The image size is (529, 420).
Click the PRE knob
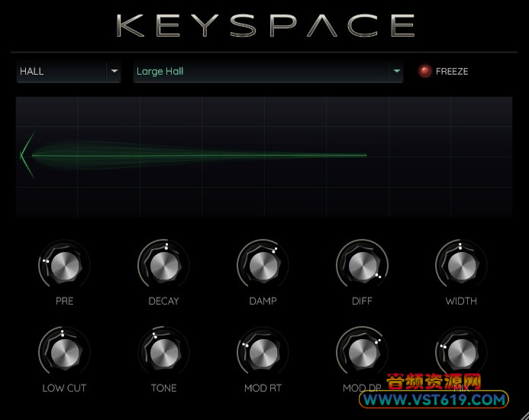click(64, 266)
